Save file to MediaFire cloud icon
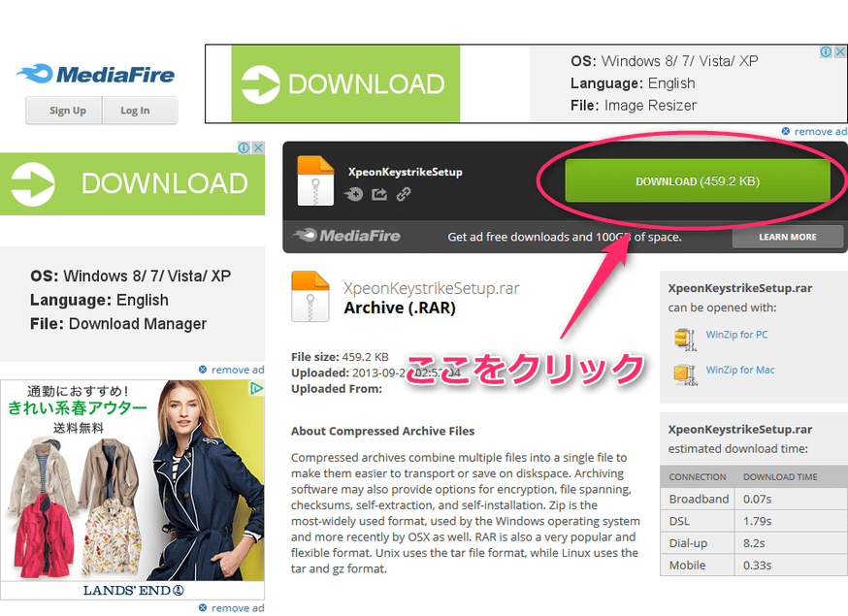This screenshot has width=848, height=616. click(354, 194)
